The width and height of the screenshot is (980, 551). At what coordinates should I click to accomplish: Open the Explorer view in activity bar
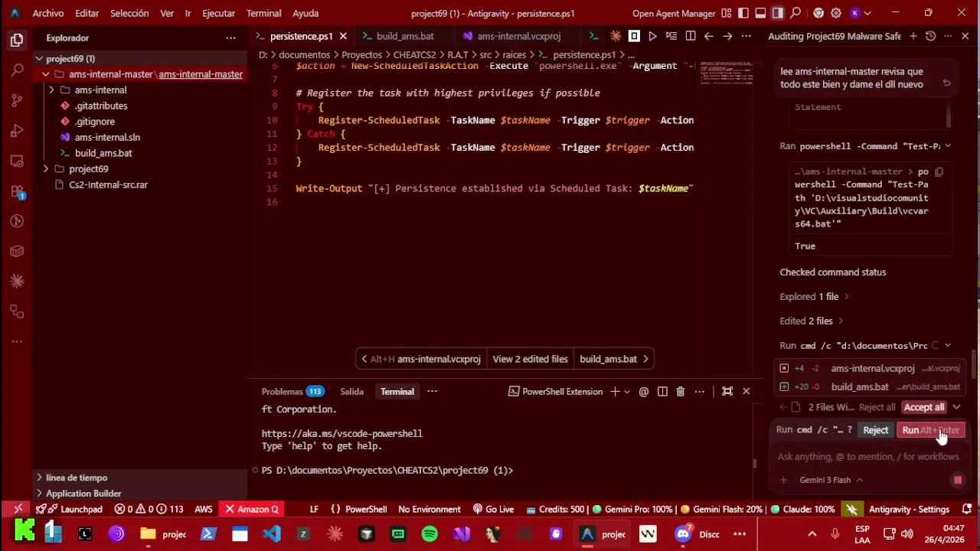pos(17,40)
